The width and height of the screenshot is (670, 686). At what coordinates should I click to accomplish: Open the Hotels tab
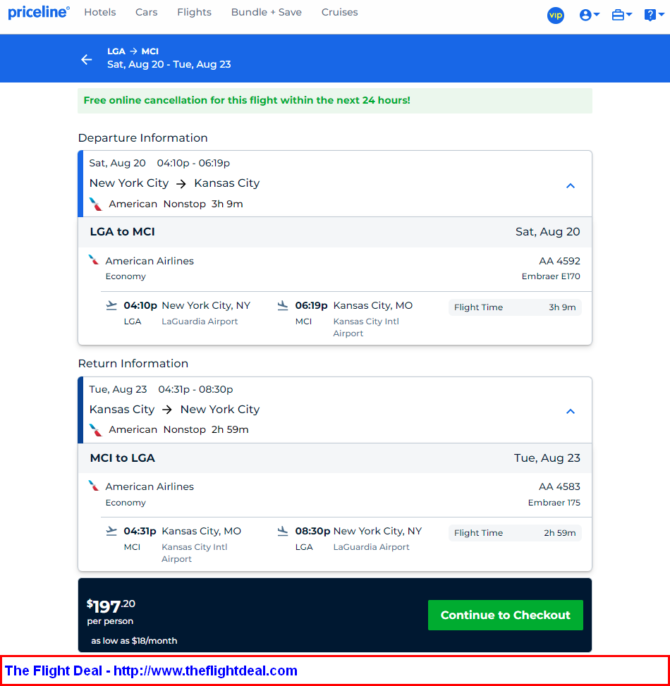[x=100, y=12]
